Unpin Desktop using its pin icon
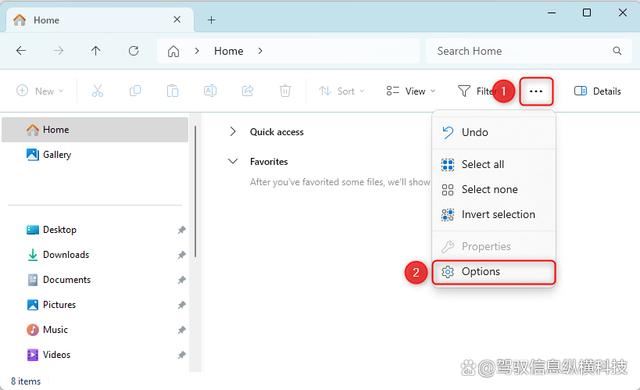The image size is (640, 390). click(x=182, y=230)
